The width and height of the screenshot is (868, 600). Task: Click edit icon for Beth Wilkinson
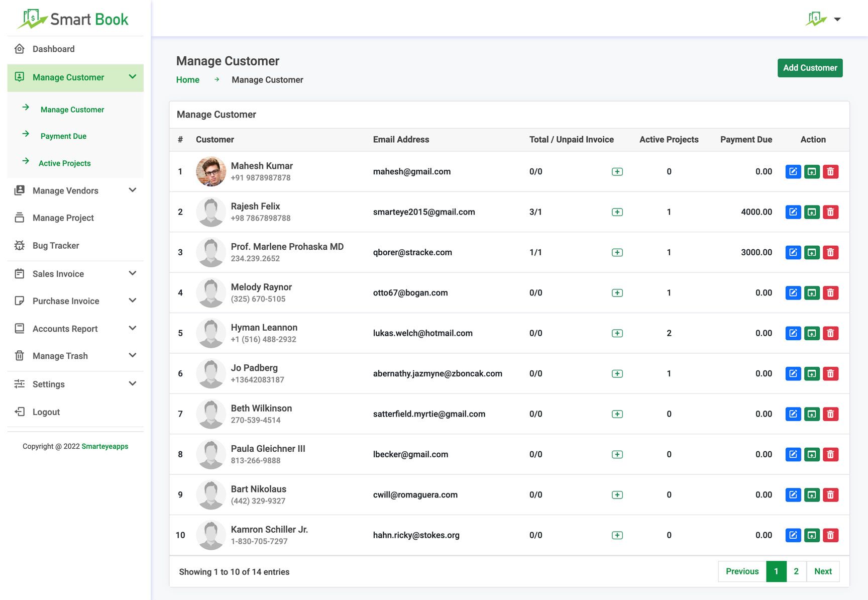(x=793, y=414)
